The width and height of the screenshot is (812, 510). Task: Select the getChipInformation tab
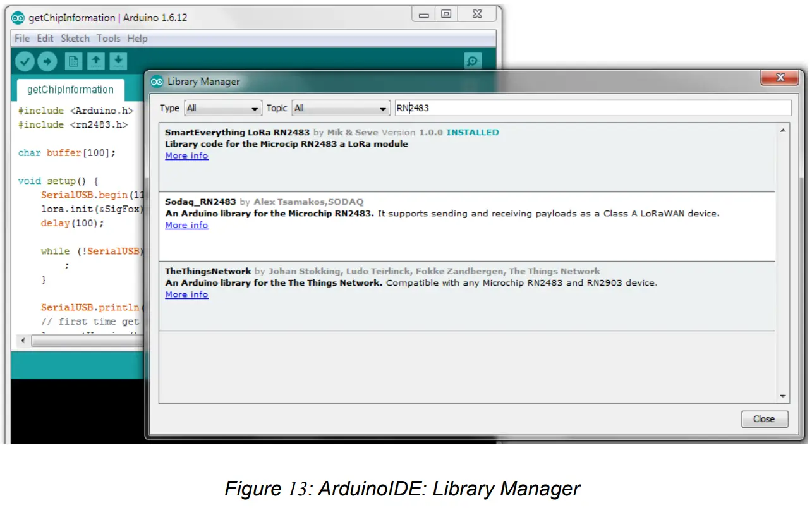70,90
